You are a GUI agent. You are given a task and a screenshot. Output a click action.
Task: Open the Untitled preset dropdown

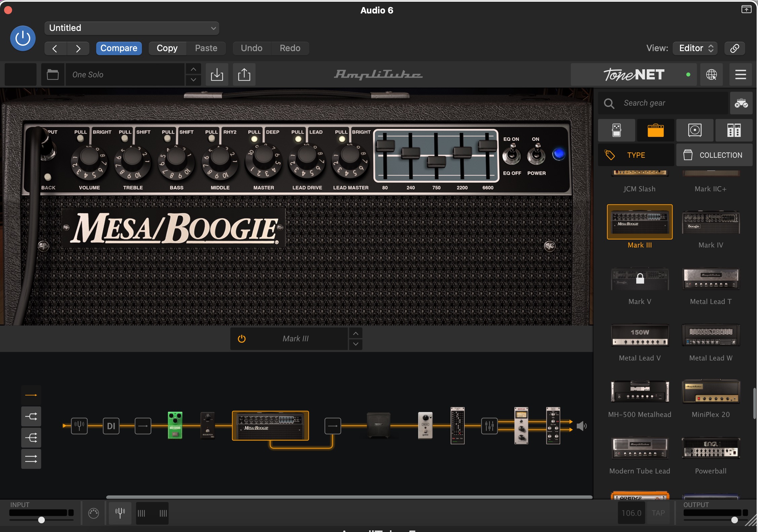point(131,28)
